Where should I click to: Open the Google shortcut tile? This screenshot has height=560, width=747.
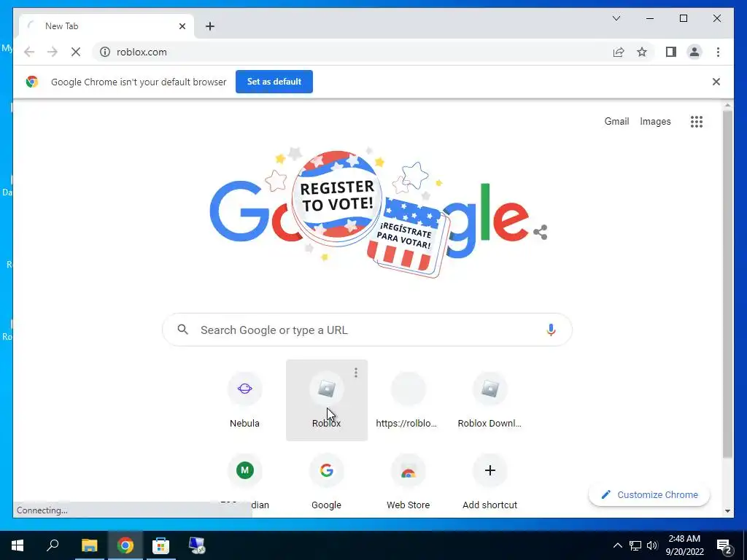[326, 481]
